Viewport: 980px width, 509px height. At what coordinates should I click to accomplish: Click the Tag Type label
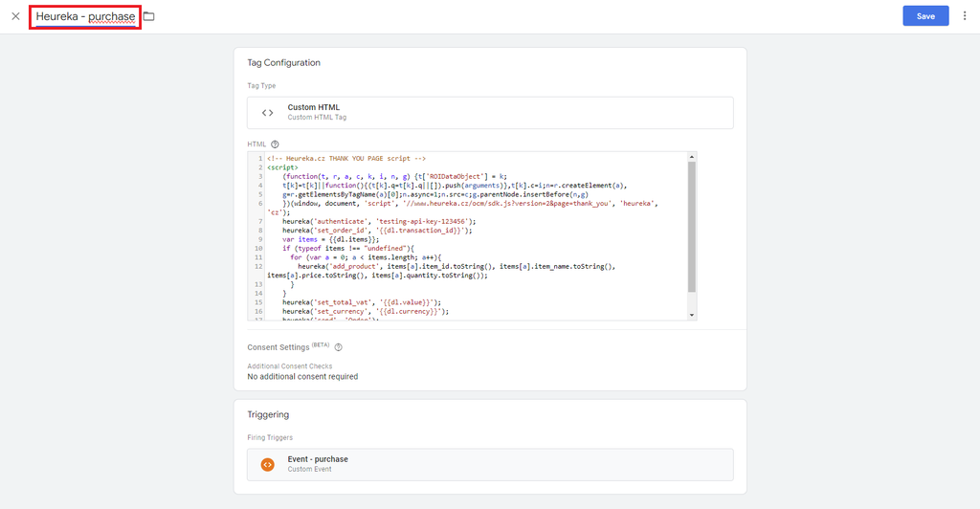pyautogui.click(x=261, y=85)
